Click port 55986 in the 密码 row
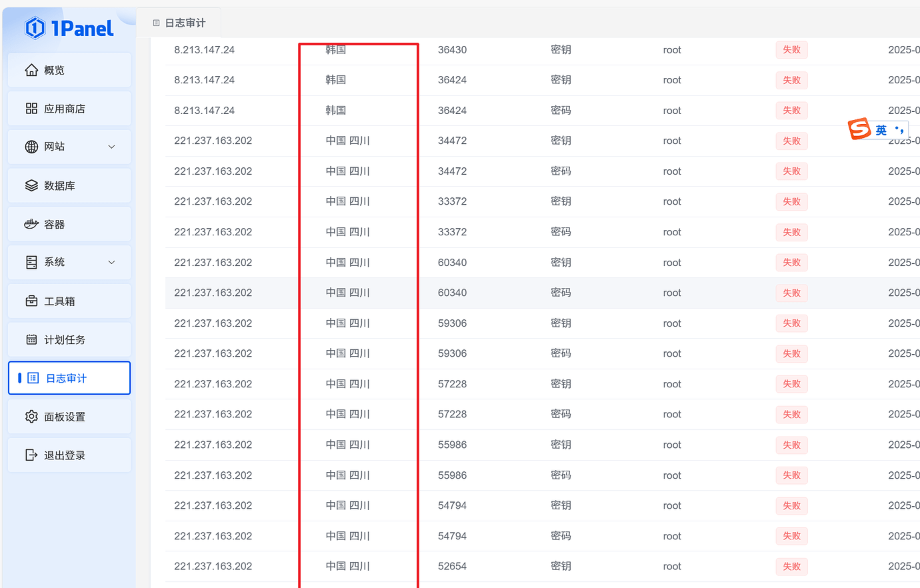The width and height of the screenshot is (920, 588). pyautogui.click(x=452, y=475)
